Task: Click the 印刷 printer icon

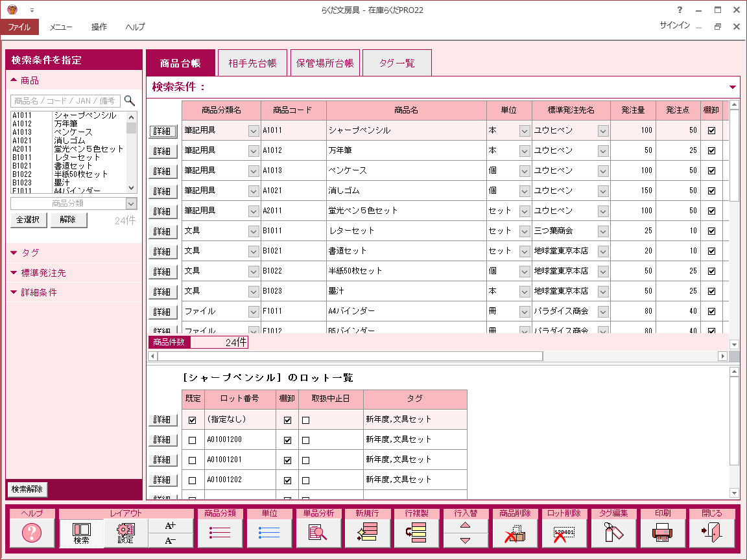Action: click(663, 532)
